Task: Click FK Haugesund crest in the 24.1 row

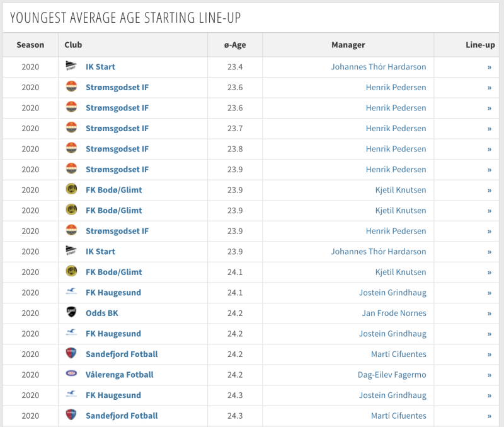Action: [x=71, y=293]
